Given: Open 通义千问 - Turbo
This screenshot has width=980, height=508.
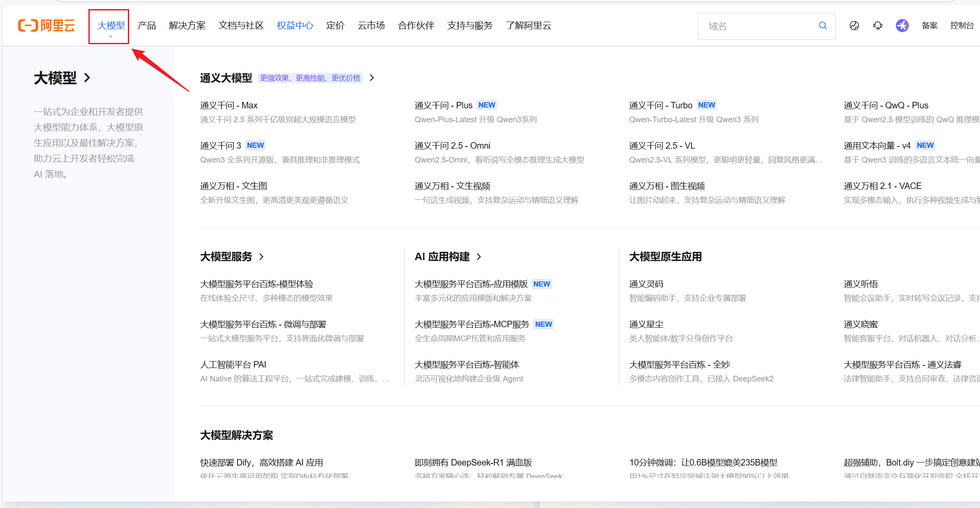Looking at the screenshot, I should [661, 105].
